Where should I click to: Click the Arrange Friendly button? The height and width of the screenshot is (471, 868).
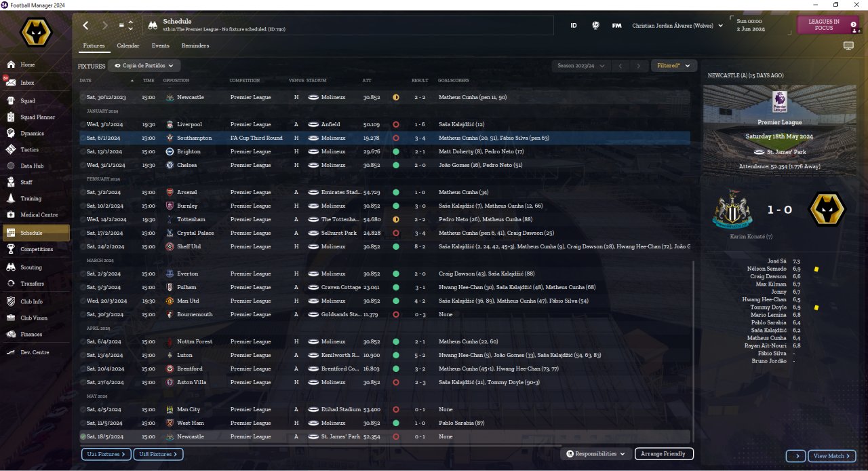[x=664, y=454]
